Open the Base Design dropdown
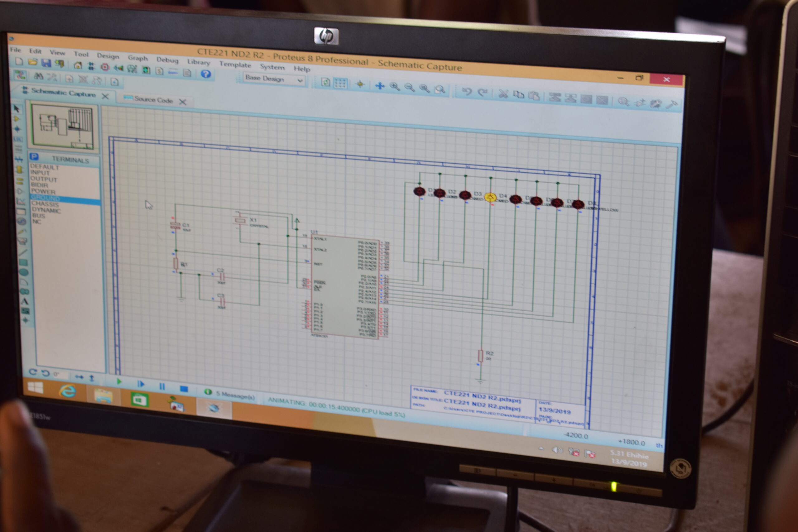The image size is (798, 532). click(x=274, y=79)
